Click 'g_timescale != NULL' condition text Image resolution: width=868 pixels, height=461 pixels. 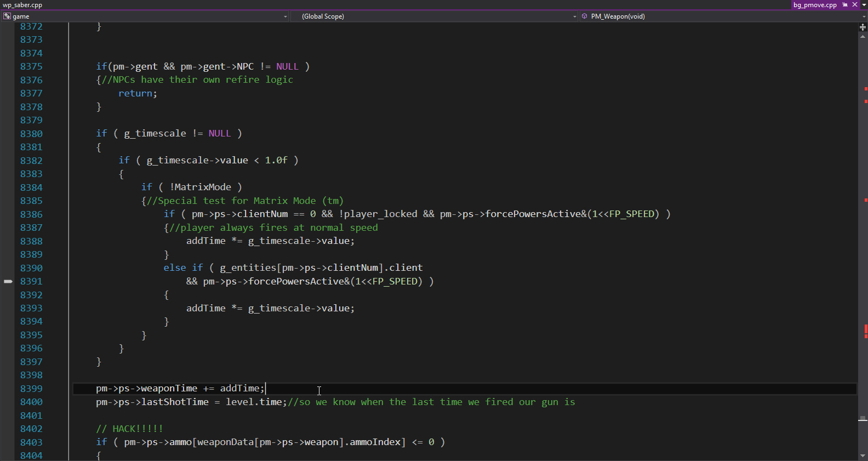[x=178, y=133]
